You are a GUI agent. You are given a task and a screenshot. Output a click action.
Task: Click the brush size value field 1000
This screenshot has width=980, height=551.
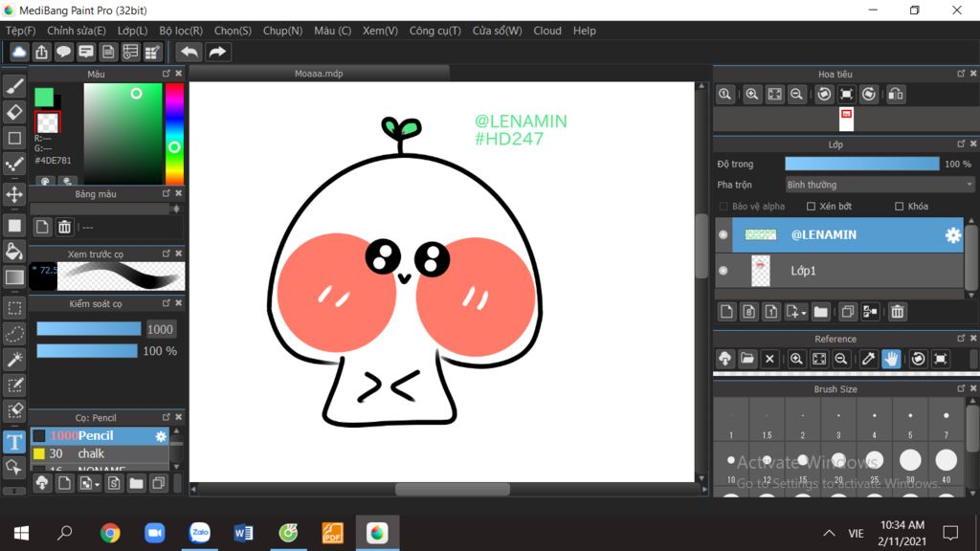coord(161,329)
